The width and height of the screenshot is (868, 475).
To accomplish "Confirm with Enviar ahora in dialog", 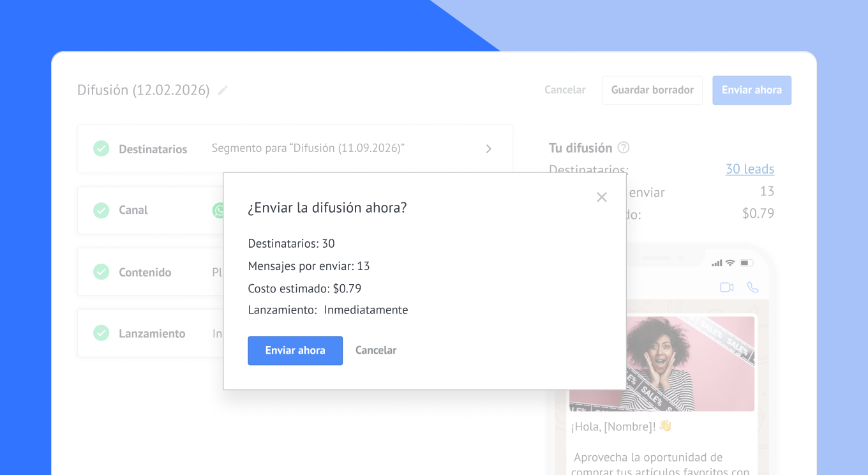I will click(295, 351).
